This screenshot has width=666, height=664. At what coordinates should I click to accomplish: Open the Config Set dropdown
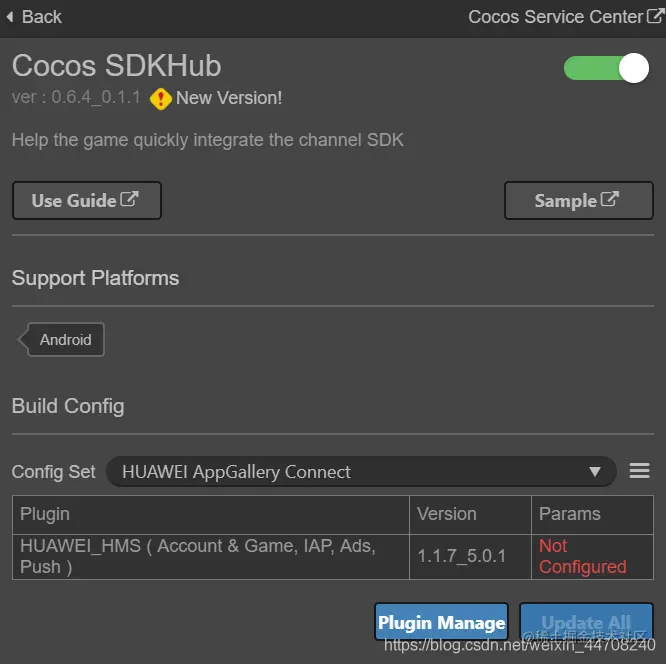pos(361,472)
